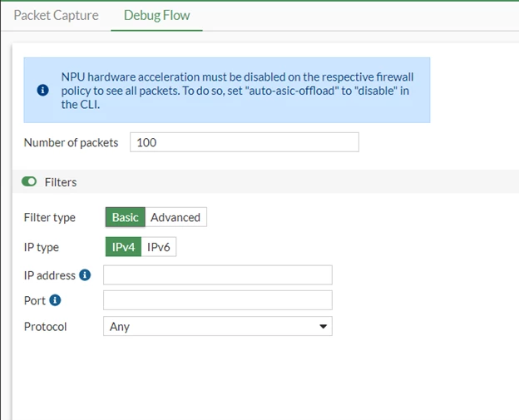Toggle the Filters switch off
The width and height of the screenshot is (519, 420).
pyautogui.click(x=29, y=181)
